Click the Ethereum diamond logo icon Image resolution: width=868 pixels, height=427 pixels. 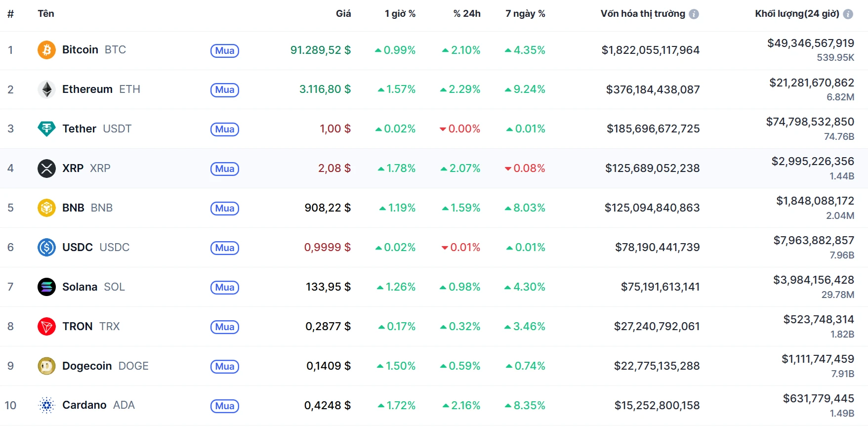pyautogui.click(x=46, y=89)
